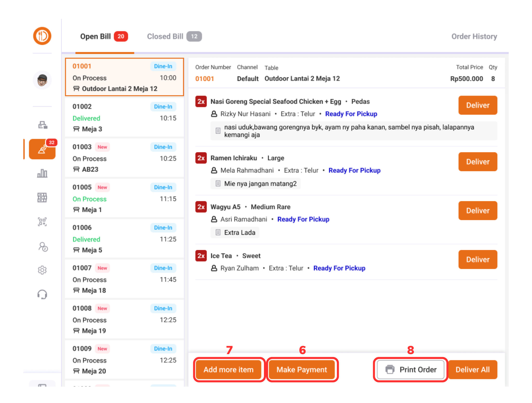Select the Open Bill tab
This screenshot has height=403, width=532.
click(x=104, y=36)
